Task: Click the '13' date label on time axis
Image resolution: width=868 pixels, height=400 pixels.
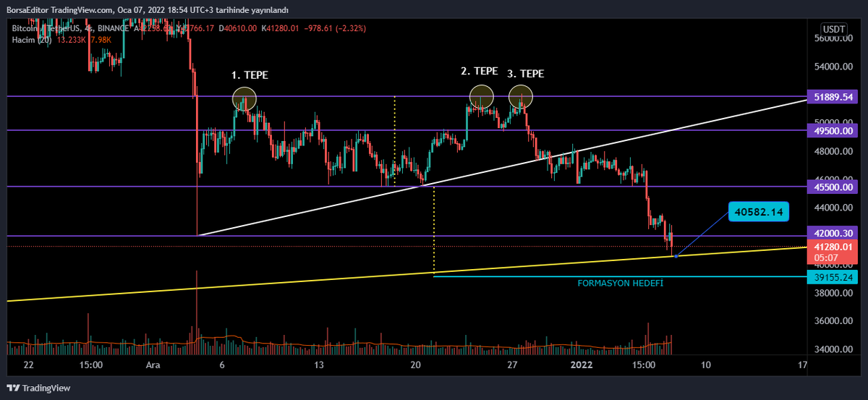Action: [x=319, y=365]
